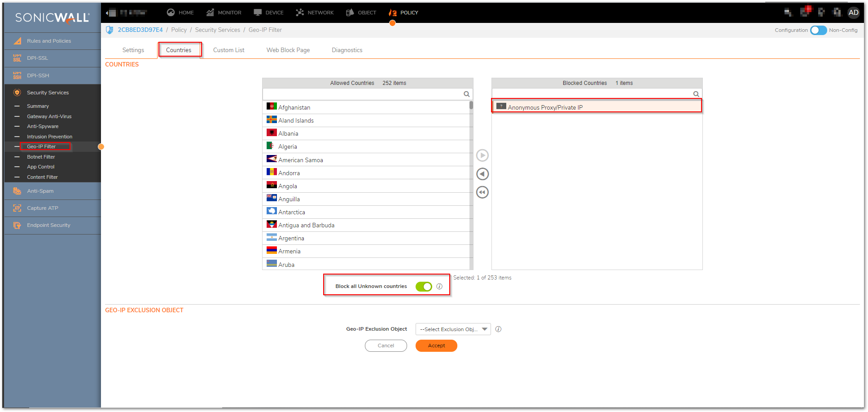Expand Anti-Spam in sidebar
Viewport: 868px width, 412px height.
click(x=53, y=191)
